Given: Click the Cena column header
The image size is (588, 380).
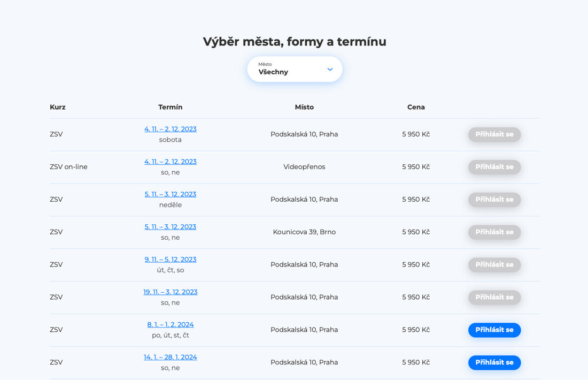Looking at the screenshot, I should (416, 107).
